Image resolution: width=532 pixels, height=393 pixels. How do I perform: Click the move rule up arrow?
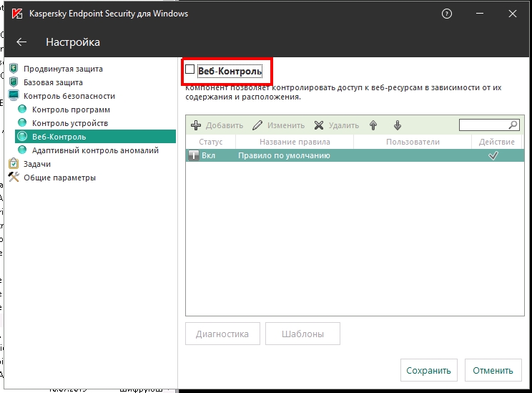pos(373,125)
